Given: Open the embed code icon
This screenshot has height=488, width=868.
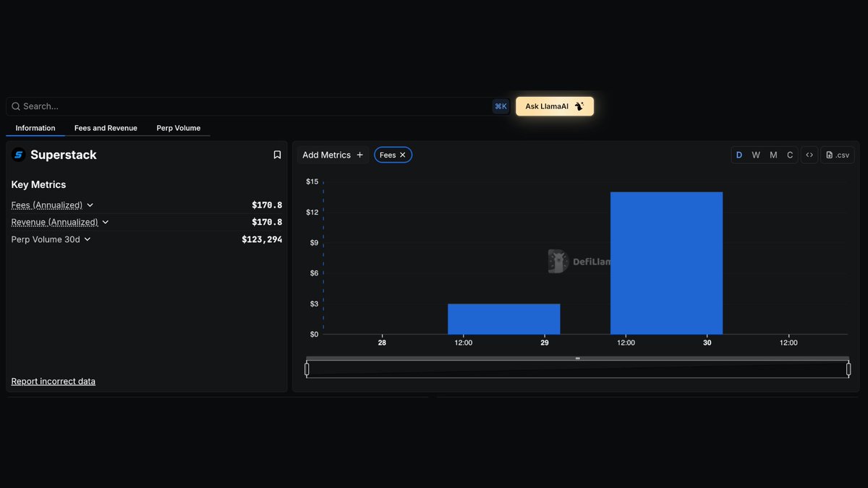Looking at the screenshot, I should [809, 155].
